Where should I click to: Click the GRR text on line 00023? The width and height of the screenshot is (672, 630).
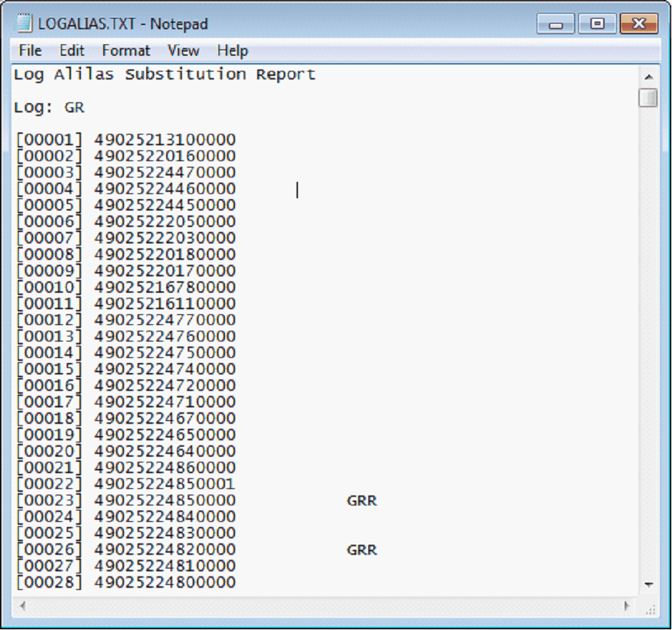362,501
